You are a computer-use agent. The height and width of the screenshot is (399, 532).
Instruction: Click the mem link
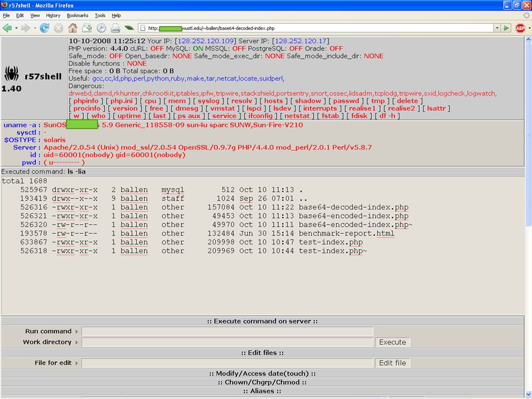pyautogui.click(x=177, y=101)
